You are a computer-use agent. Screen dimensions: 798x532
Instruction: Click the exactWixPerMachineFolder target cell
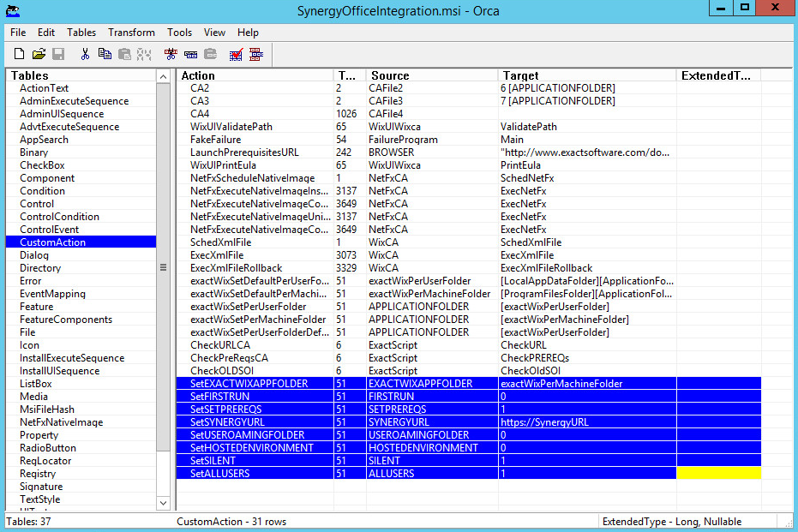point(587,384)
